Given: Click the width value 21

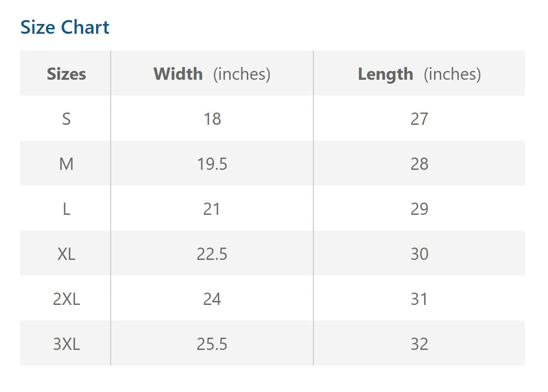Looking at the screenshot, I should (212, 209).
